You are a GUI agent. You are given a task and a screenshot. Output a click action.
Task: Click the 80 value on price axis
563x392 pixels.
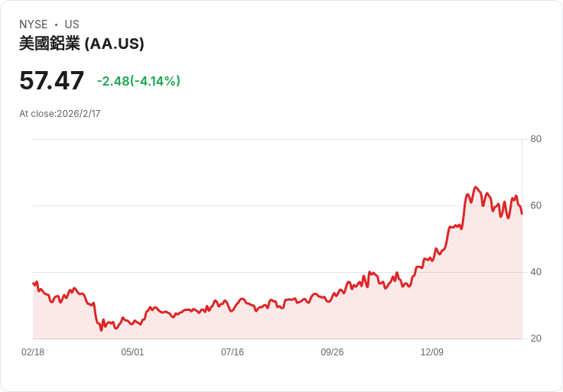535,139
